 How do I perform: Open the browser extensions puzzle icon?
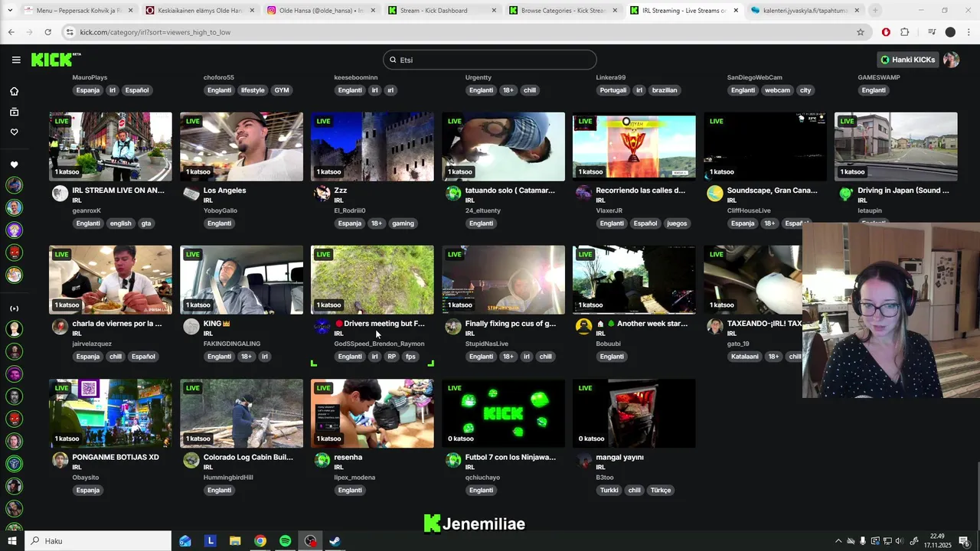tap(905, 32)
